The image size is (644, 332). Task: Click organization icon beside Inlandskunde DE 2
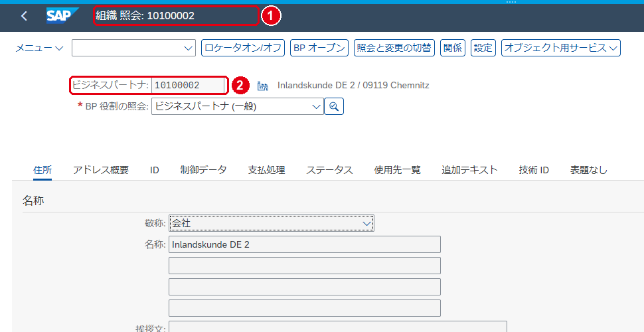tap(262, 86)
